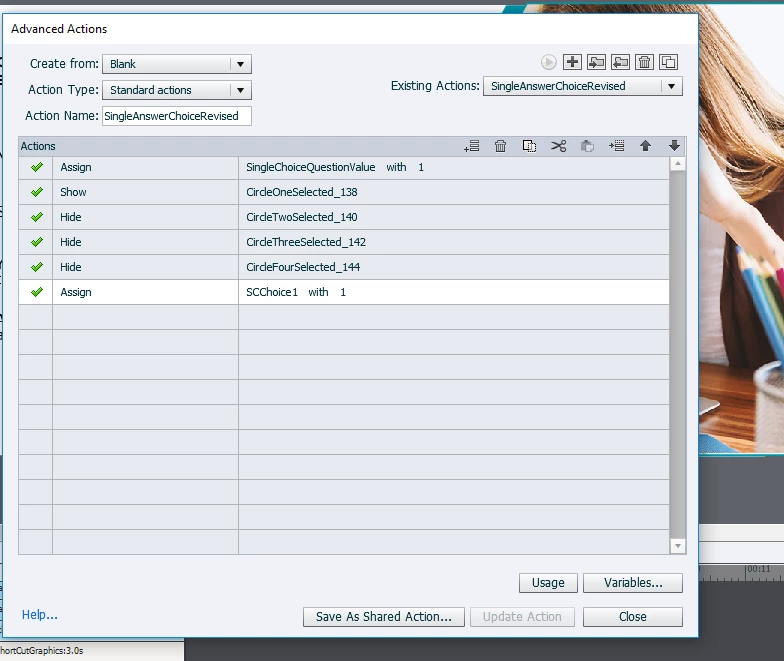Click the Remove row trash icon in Actions header

point(500,146)
